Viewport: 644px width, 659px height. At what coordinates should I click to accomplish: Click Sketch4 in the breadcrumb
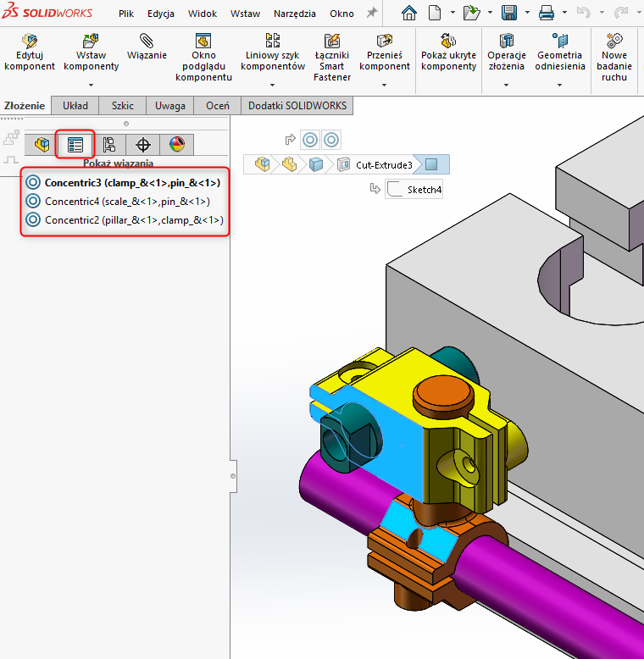(x=414, y=190)
